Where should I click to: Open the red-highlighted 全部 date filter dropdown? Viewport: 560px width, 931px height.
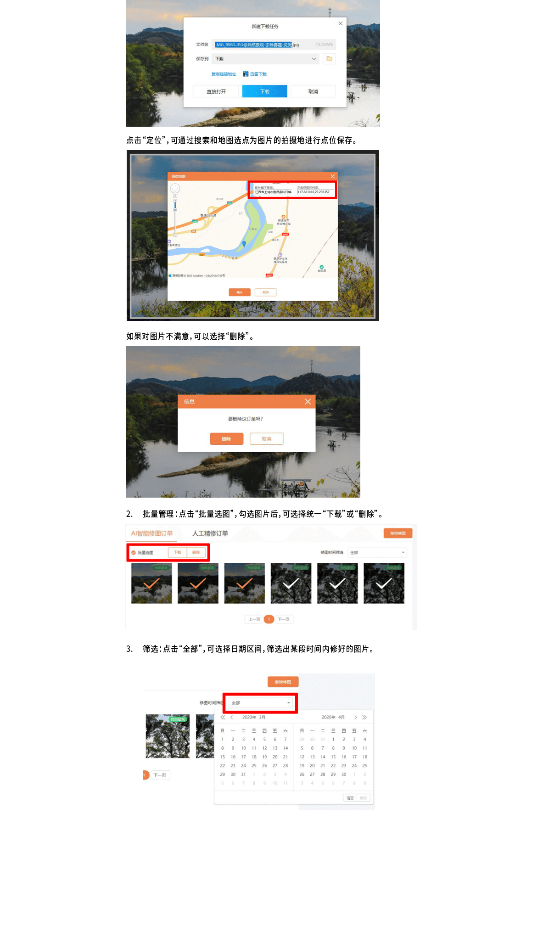tap(261, 703)
